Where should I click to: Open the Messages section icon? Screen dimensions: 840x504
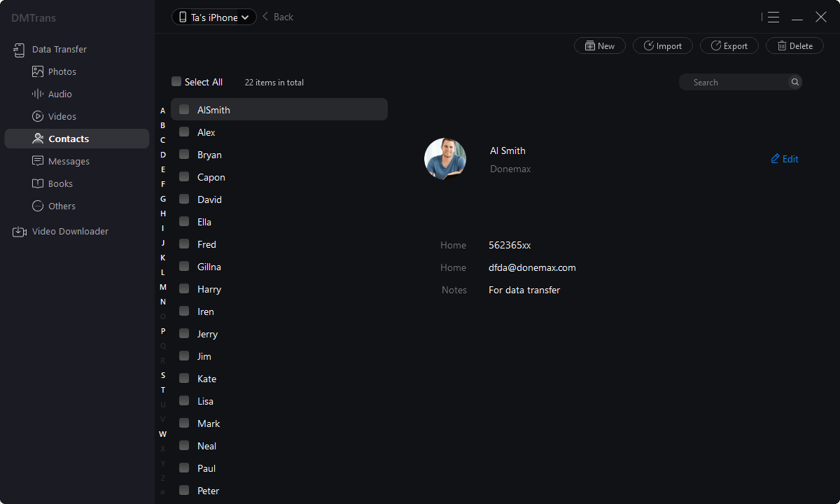[38, 161]
